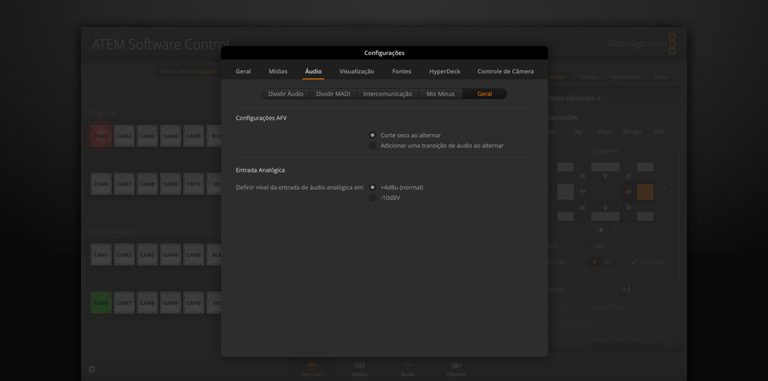Toggle the Flip Flop checkbox in background

pyautogui.click(x=635, y=262)
